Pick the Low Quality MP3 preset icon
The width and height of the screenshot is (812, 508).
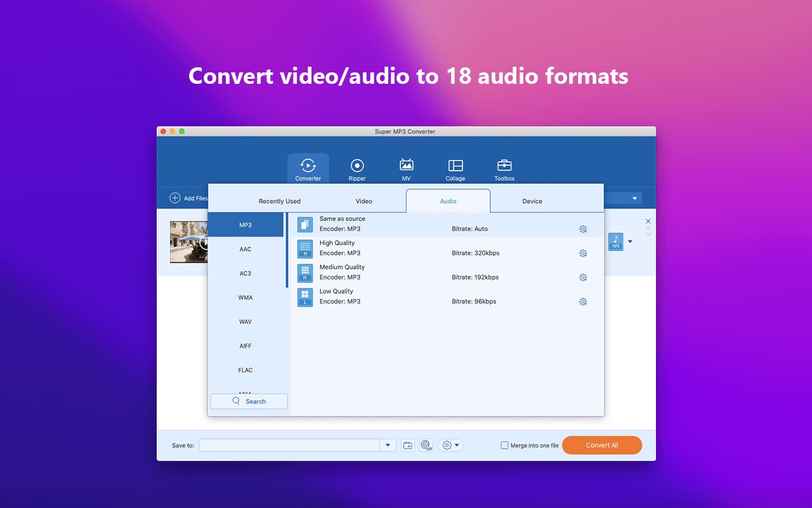click(305, 297)
